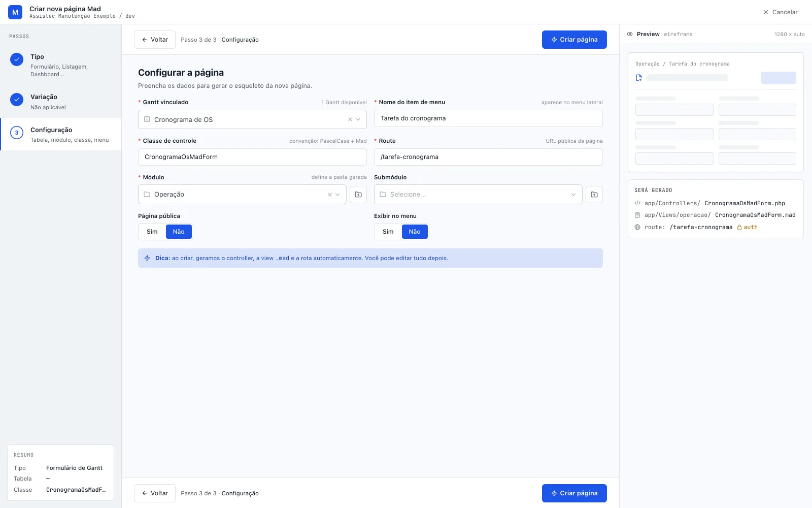Go to the Tipo step in sidebar
The image size is (812, 508).
[x=61, y=65]
